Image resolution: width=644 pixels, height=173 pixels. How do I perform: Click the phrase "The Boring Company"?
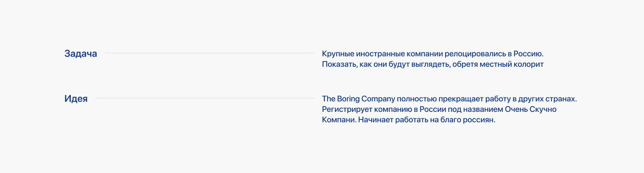point(358,99)
